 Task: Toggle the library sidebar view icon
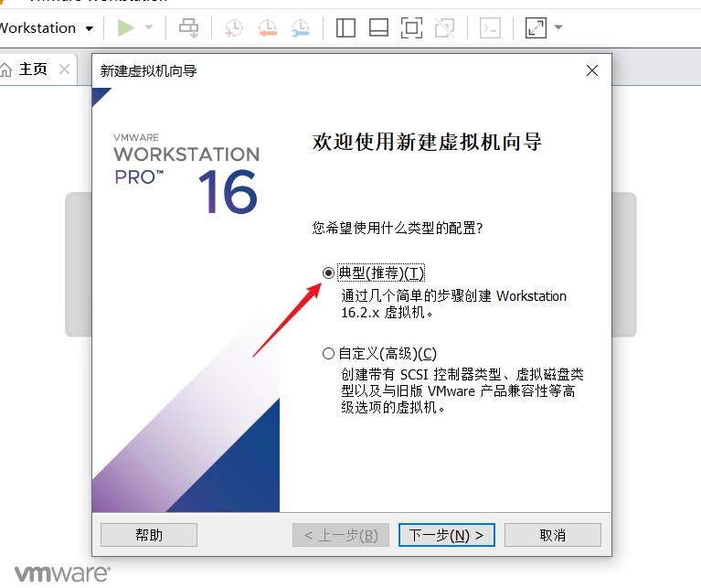345,27
